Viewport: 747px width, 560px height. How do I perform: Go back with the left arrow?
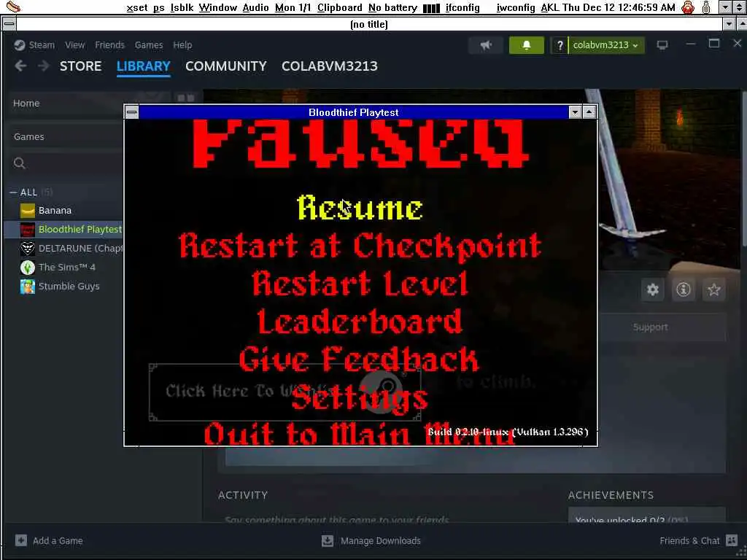click(20, 66)
